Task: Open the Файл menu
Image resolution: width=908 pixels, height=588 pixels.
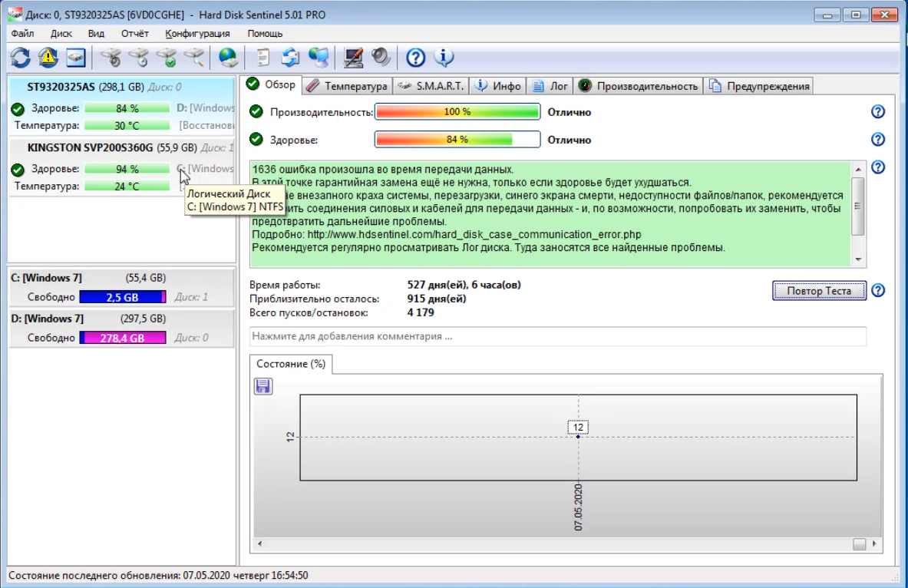Action: [x=22, y=34]
